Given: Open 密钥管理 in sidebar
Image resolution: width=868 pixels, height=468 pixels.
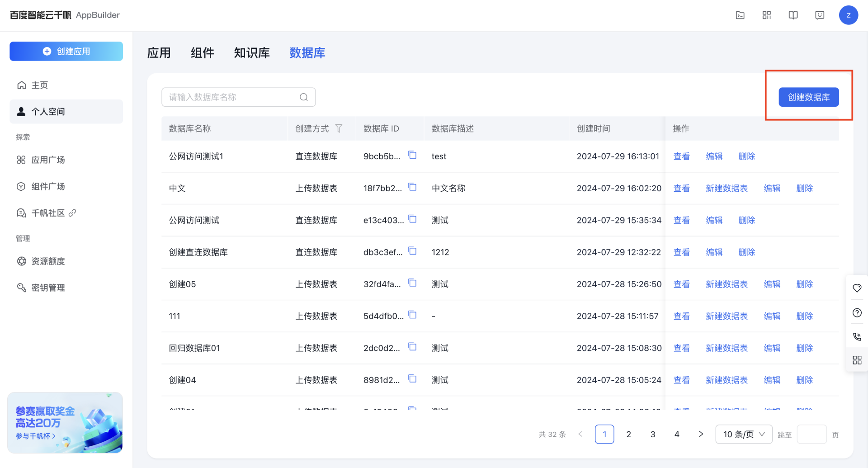Looking at the screenshot, I should (x=66, y=288).
